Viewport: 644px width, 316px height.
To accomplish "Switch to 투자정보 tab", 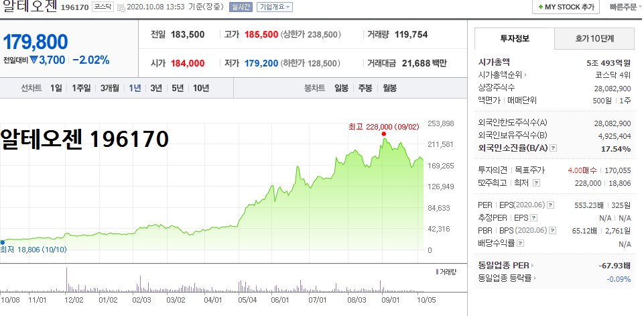I will coord(515,39).
